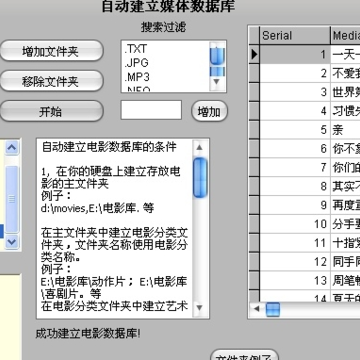
Task: Click the instructions text up scroll arrow
Action: click(199, 147)
